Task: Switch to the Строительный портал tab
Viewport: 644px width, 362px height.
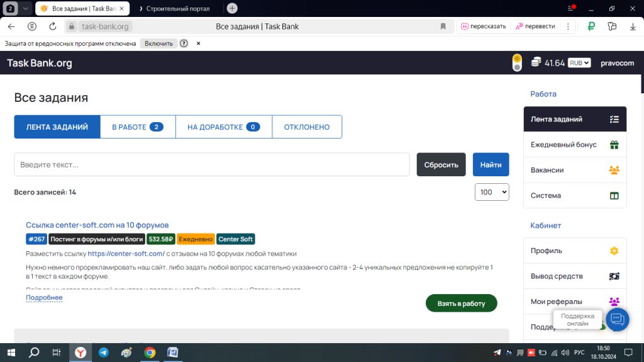Action: point(178,8)
